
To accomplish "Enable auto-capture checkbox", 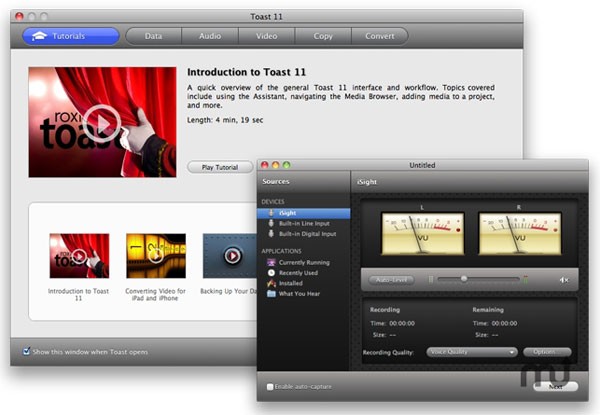I will 270,387.
